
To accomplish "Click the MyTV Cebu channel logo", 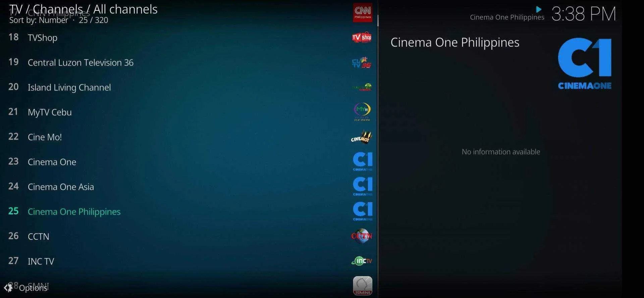I will [x=362, y=112].
